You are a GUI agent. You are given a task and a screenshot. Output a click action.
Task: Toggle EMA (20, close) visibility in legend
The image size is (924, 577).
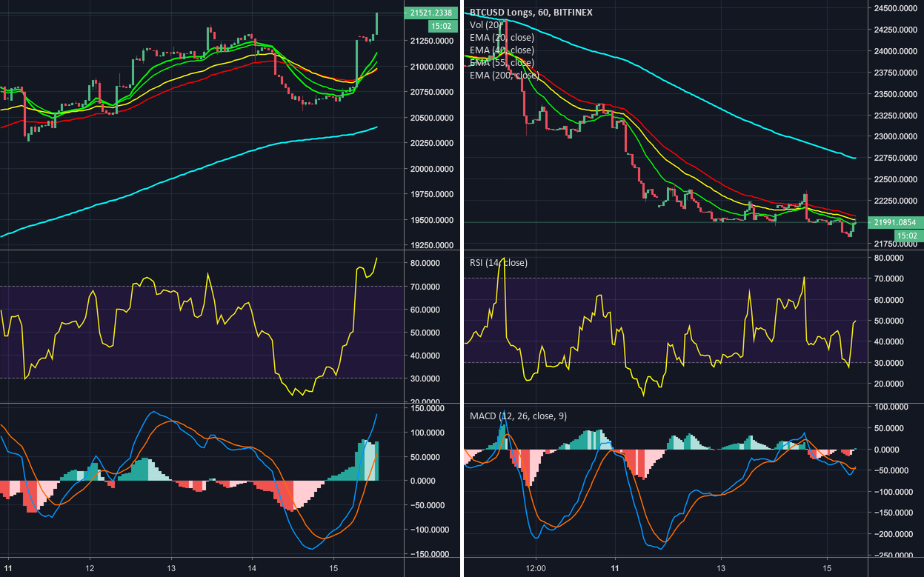point(502,36)
